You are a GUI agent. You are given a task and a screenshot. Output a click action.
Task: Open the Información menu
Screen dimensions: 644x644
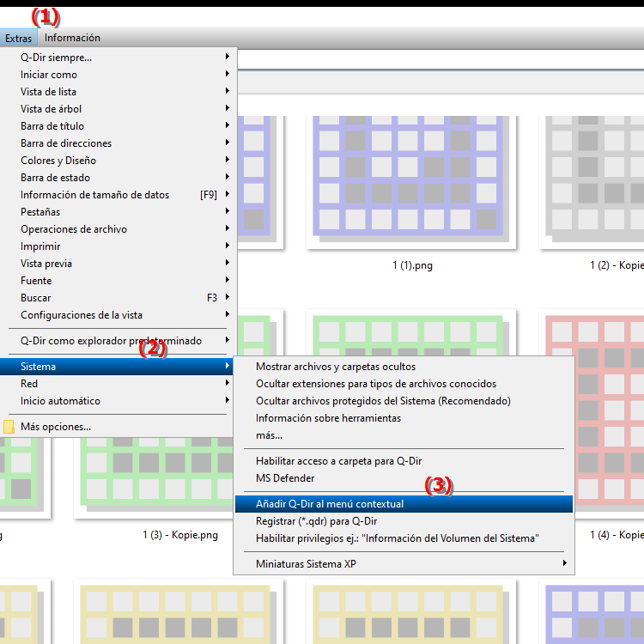[x=72, y=38]
